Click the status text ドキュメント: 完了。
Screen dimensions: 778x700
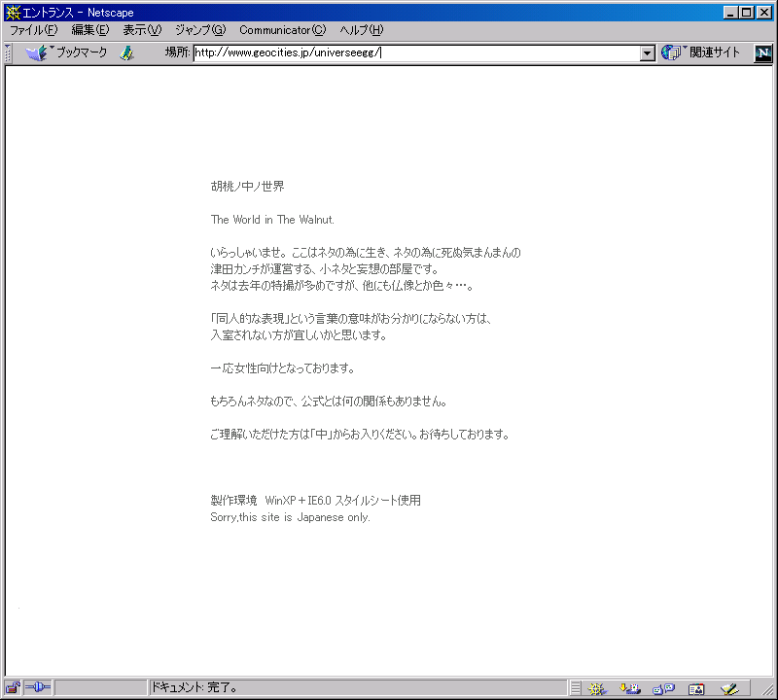pyautogui.click(x=194, y=687)
